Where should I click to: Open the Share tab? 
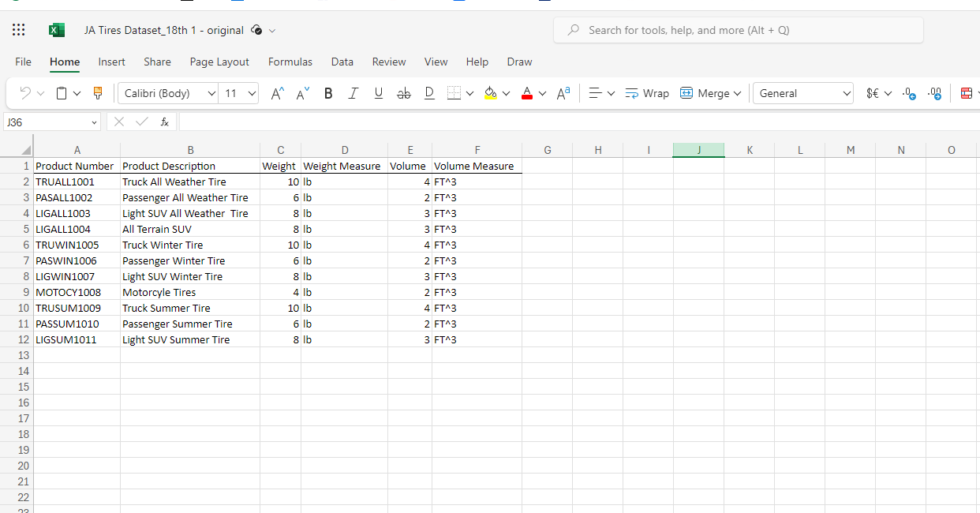pyautogui.click(x=157, y=62)
